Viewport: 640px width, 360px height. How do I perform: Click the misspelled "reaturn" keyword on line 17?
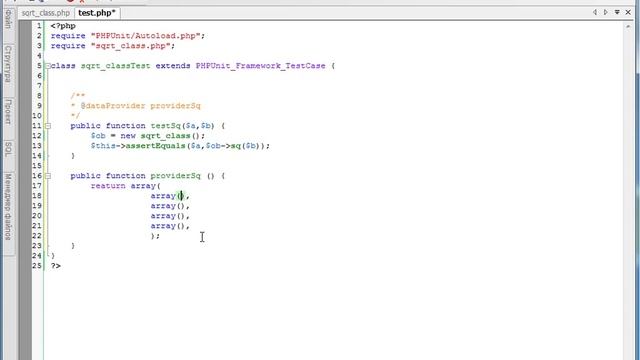point(108,186)
